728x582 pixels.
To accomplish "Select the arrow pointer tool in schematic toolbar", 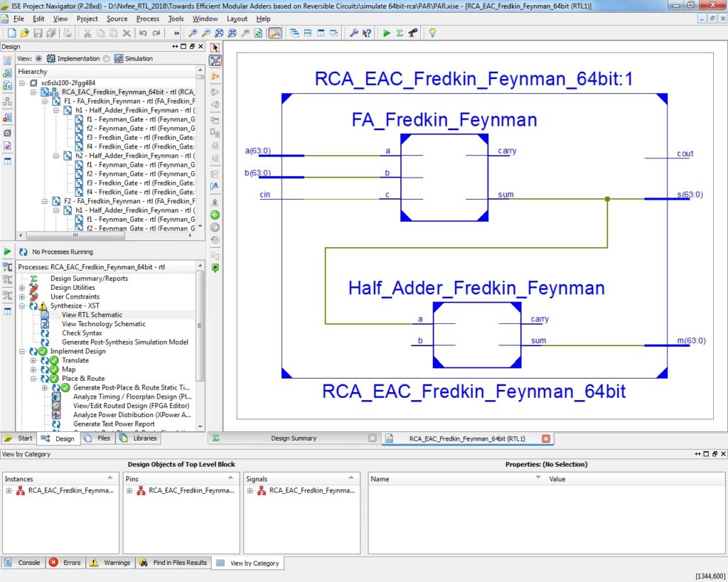I will [x=215, y=47].
